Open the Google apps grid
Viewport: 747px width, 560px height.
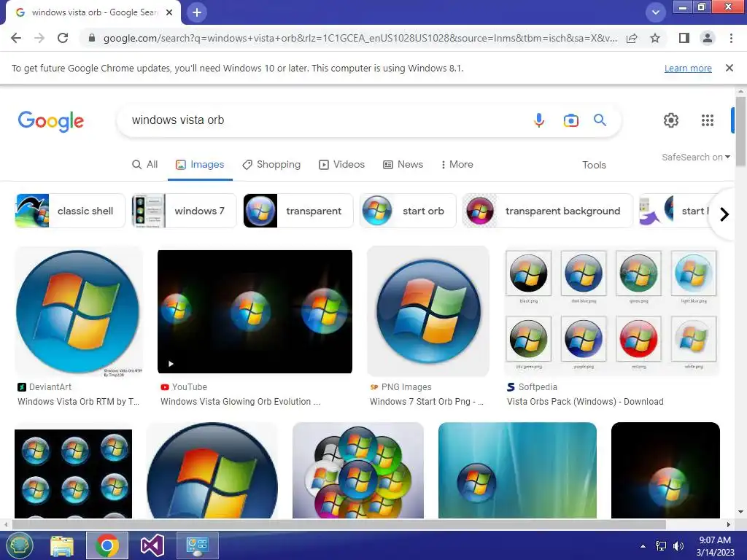[708, 120]
